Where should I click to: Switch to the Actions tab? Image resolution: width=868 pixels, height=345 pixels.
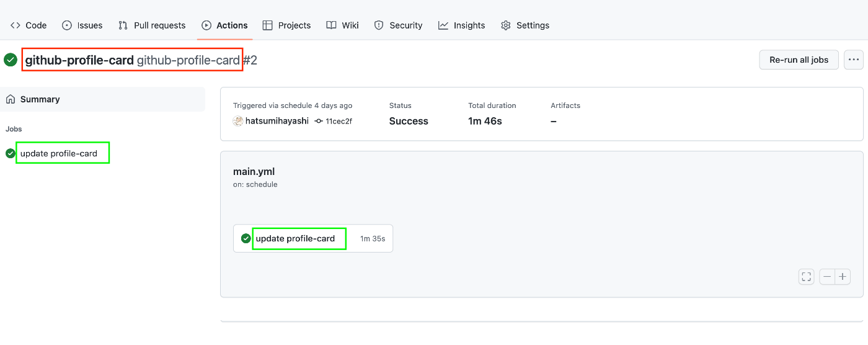tap(224, 25)
